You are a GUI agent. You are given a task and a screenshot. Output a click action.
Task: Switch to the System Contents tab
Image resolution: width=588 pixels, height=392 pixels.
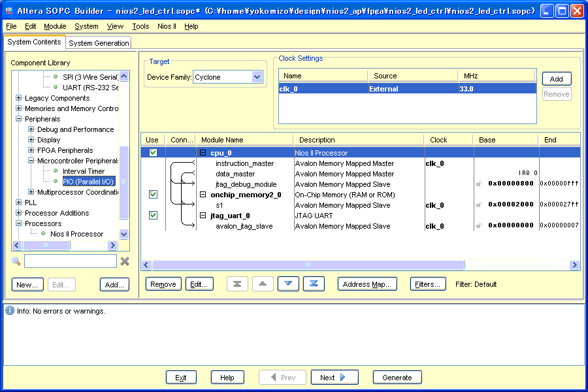[x=34, y=42]
